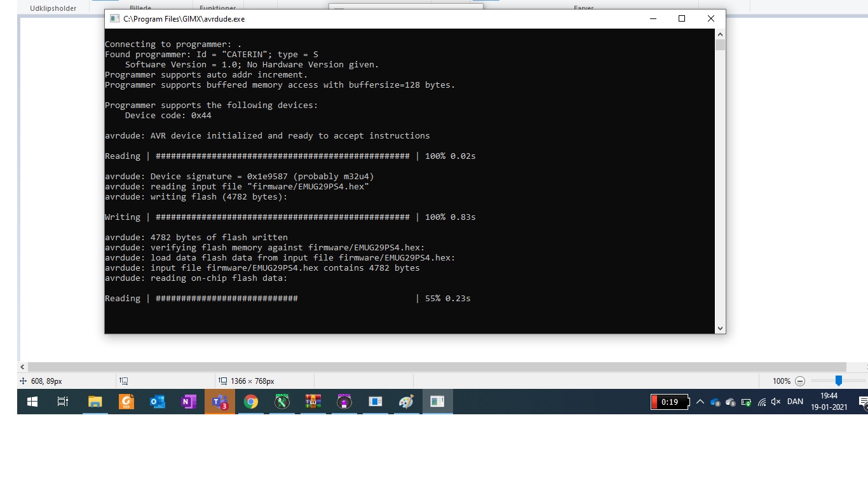Expand the hidden system tray icons chevron
The width and height of the screenshot is (868, 488).
click(700, 402)
